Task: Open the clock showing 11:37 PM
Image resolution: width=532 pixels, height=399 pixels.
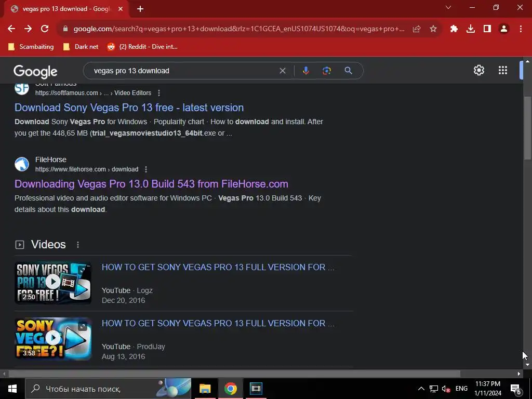Action: click(488, 389)
